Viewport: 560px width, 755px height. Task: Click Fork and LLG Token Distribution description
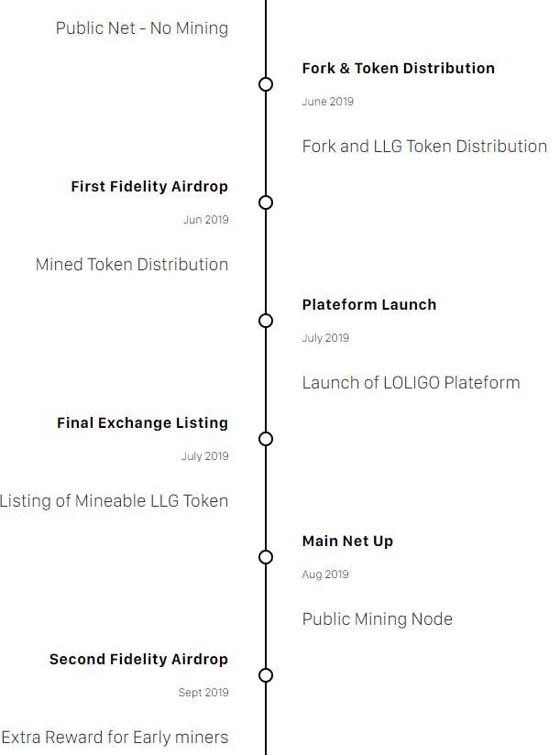424,146
